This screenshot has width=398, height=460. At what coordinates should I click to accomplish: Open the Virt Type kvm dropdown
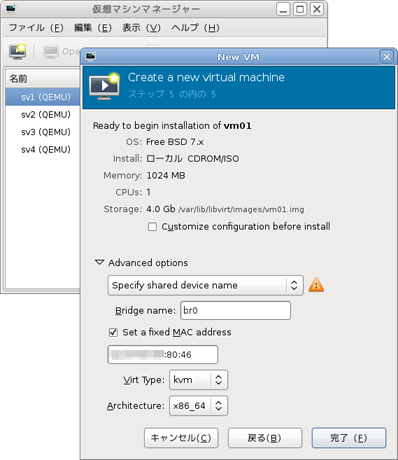198,380
